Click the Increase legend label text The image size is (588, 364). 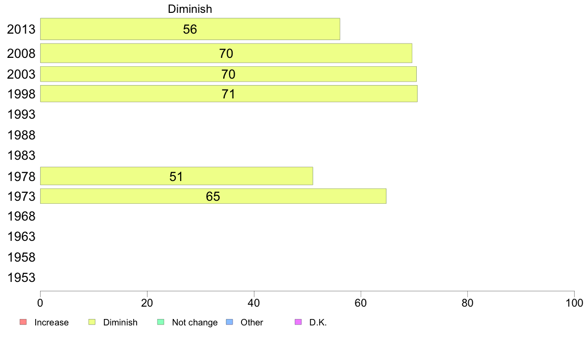tap(51, 322)
